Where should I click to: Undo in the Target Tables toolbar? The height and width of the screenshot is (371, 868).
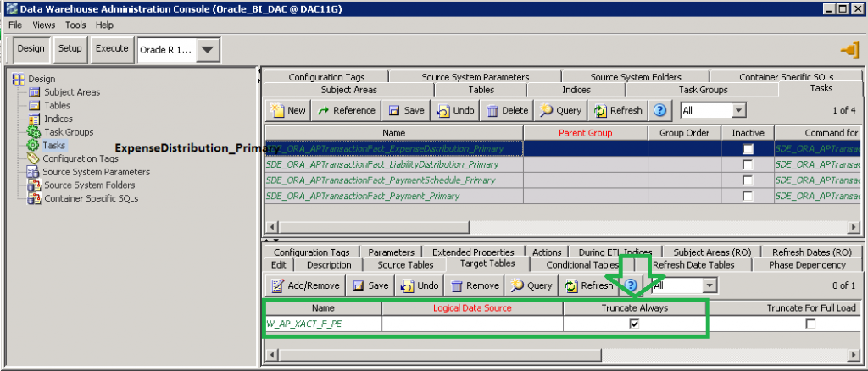[420, 285]
